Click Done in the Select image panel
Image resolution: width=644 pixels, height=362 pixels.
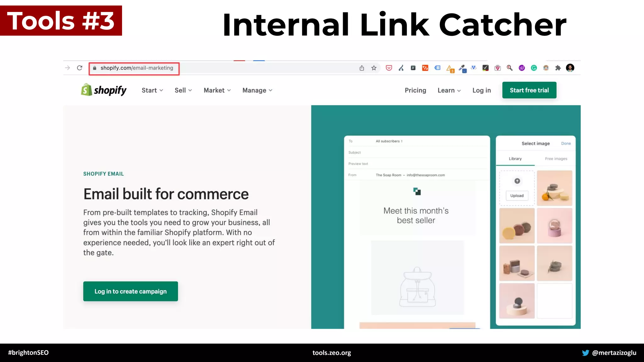coord(566,143)
